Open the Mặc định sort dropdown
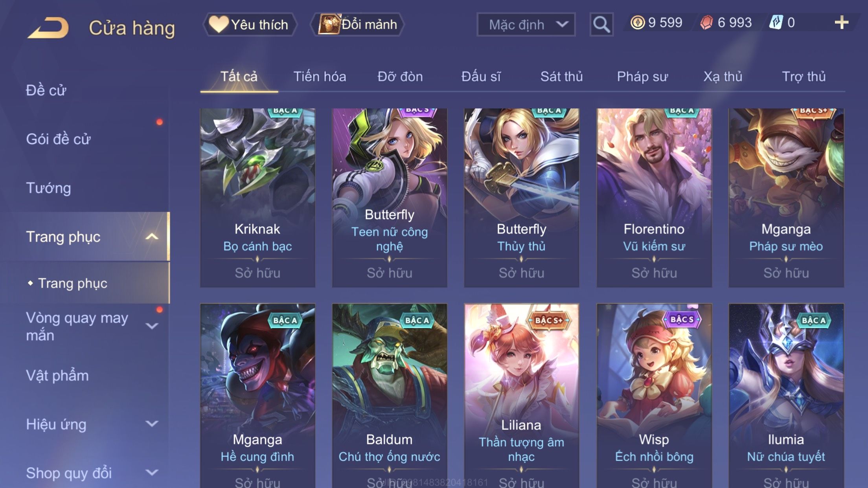The image size is (868, 488). tap(526, 24)
